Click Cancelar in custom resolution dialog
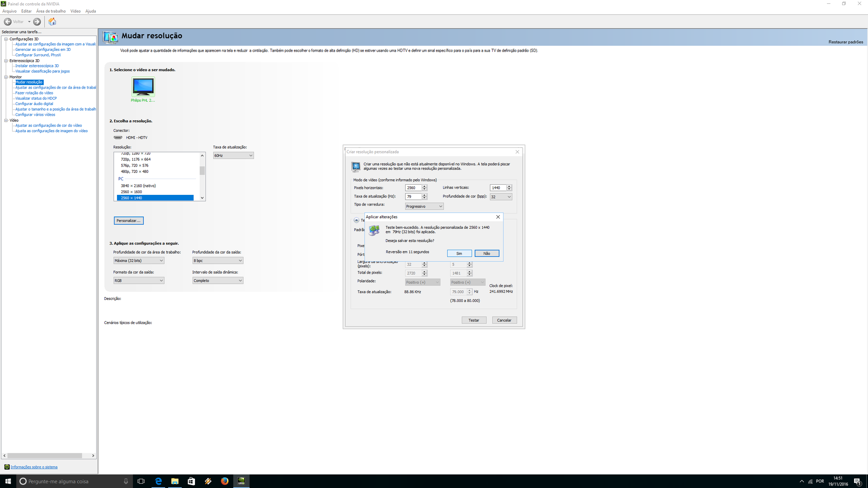 click(x=504, y=320)
